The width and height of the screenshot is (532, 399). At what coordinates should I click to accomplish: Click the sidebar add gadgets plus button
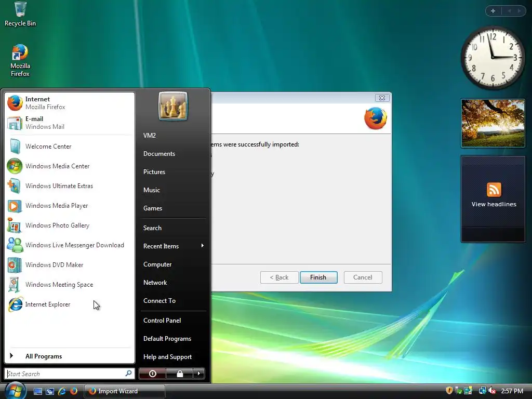[x=493, y=11]
